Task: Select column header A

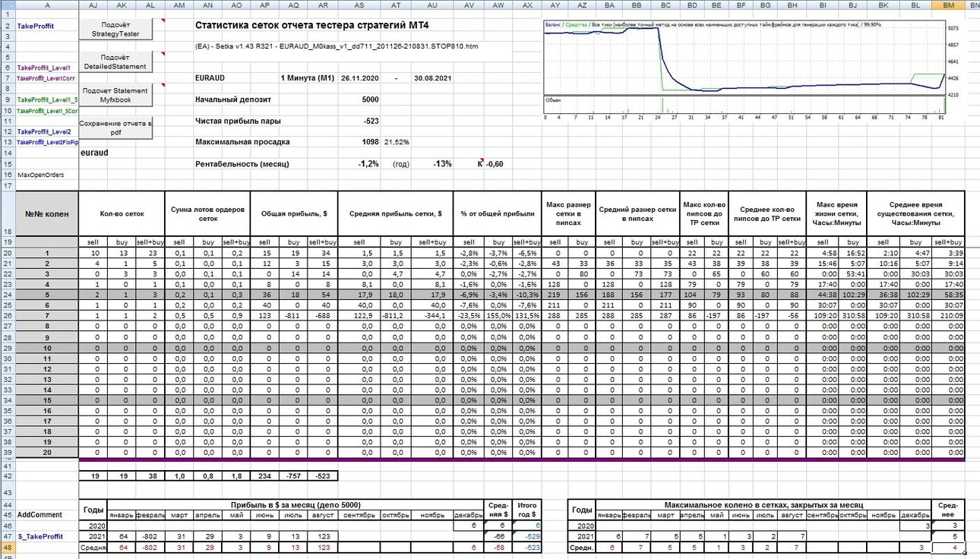Action: (x=47, y=5)
